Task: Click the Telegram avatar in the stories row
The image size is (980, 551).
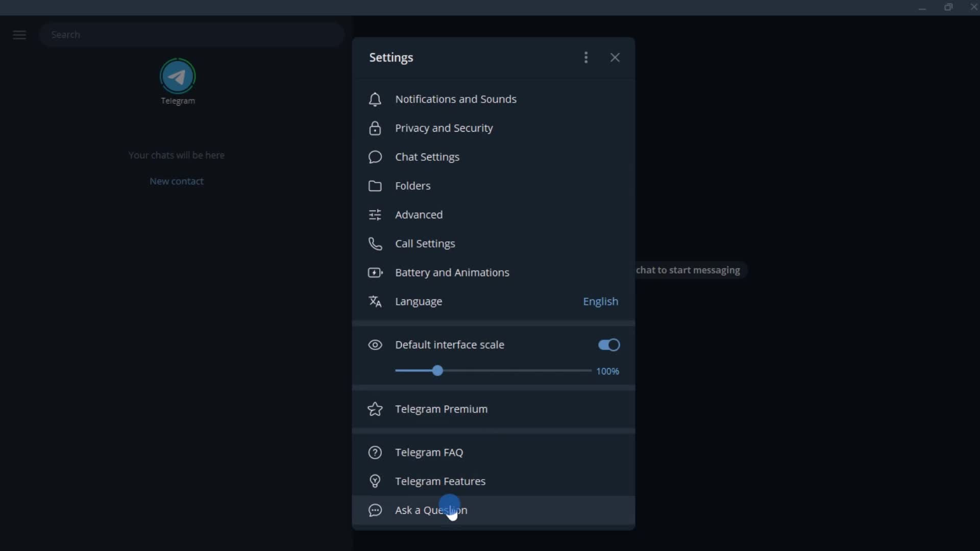Action: point(178,77)
